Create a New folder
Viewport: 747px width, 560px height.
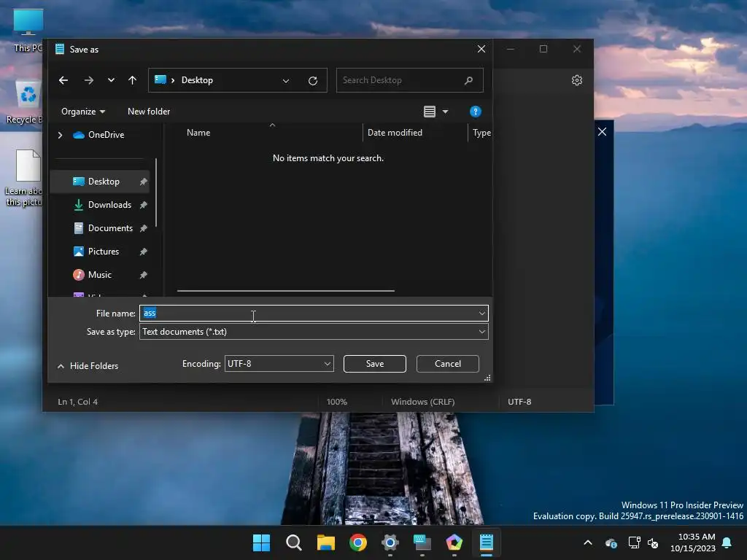click(149, 112)
